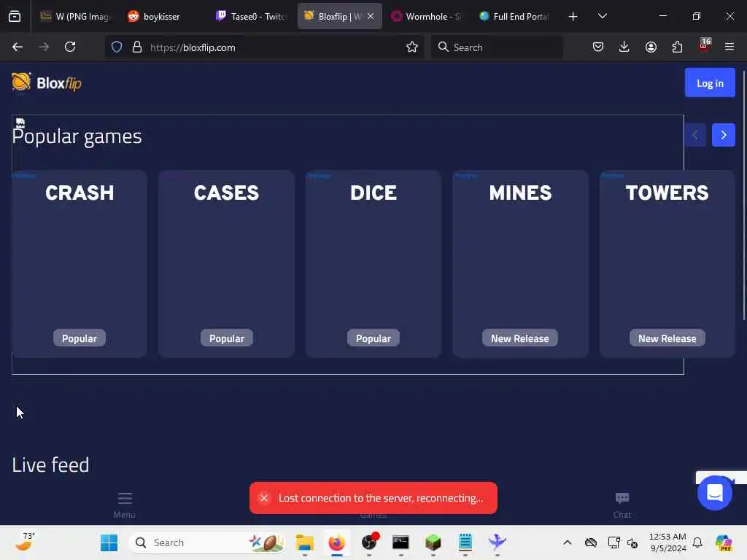Click Firefox icon in taskbar
The height and width of the screenshot is (560, 747).
pos(337,542)
